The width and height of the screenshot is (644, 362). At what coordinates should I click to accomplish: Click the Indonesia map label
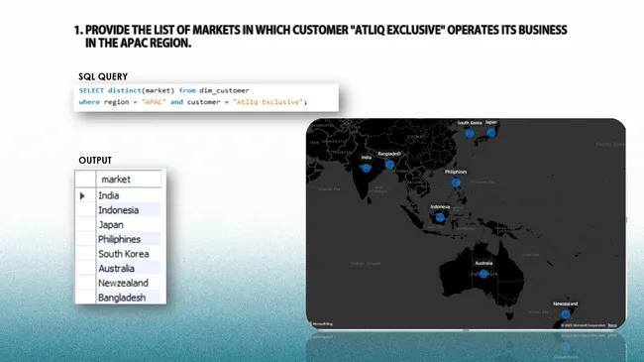coord(440,207)
